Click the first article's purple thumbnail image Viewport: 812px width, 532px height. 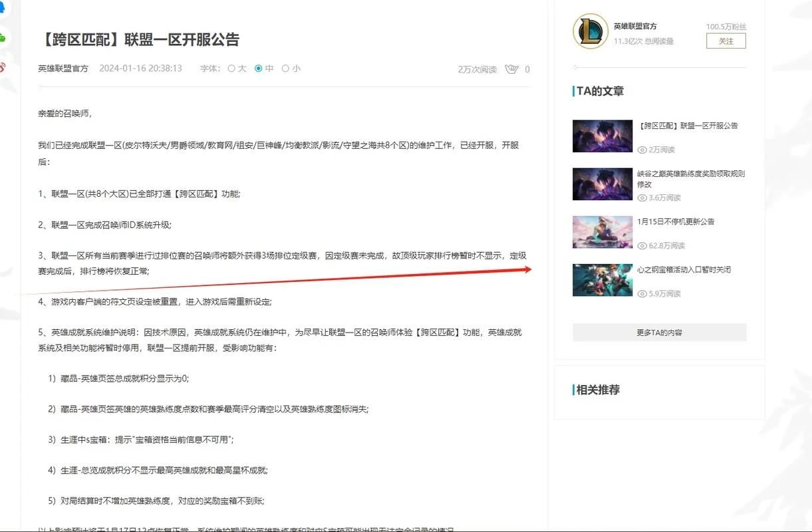point(602,136)
